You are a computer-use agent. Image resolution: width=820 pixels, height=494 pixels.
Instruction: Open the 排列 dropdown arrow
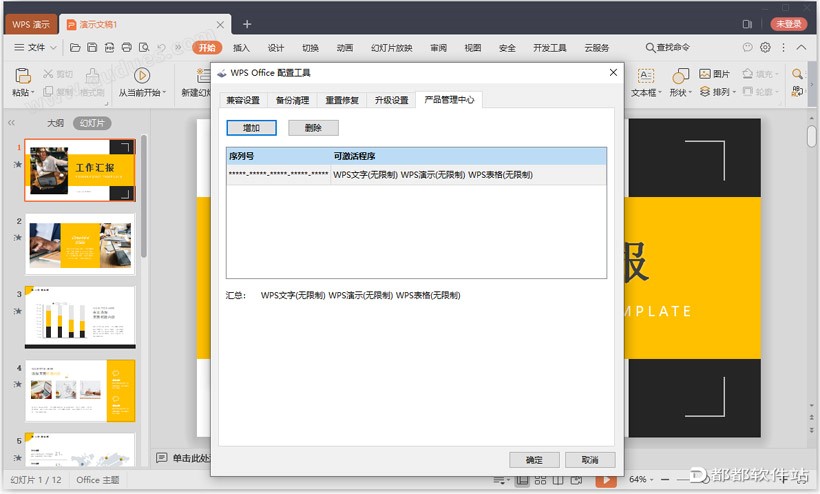click(734, 92)
